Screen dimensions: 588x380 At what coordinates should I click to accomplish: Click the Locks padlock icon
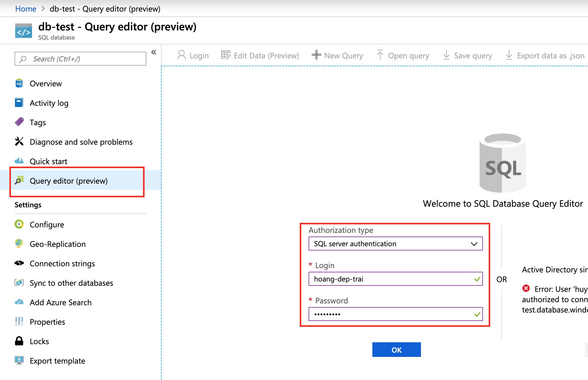(x=19, y=341)
